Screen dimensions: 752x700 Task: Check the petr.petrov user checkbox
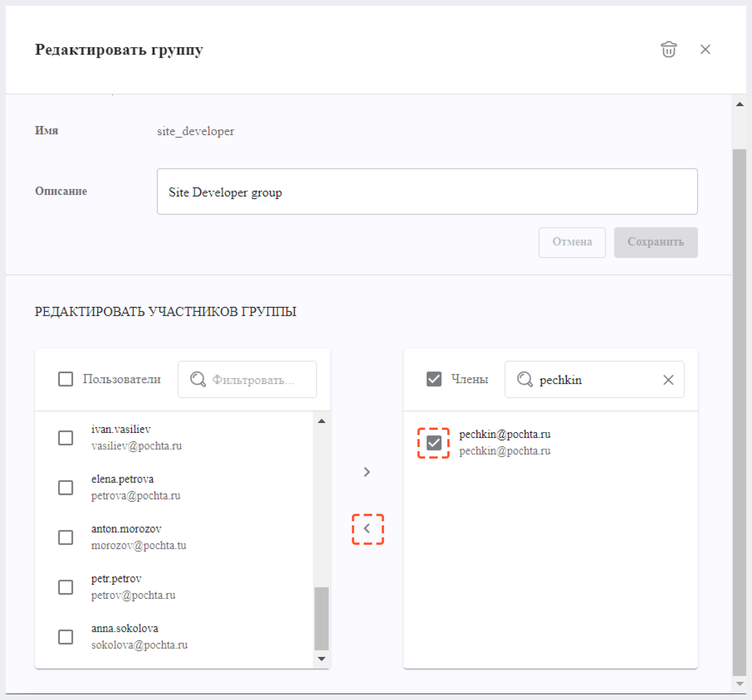click(x=66, y=587)
